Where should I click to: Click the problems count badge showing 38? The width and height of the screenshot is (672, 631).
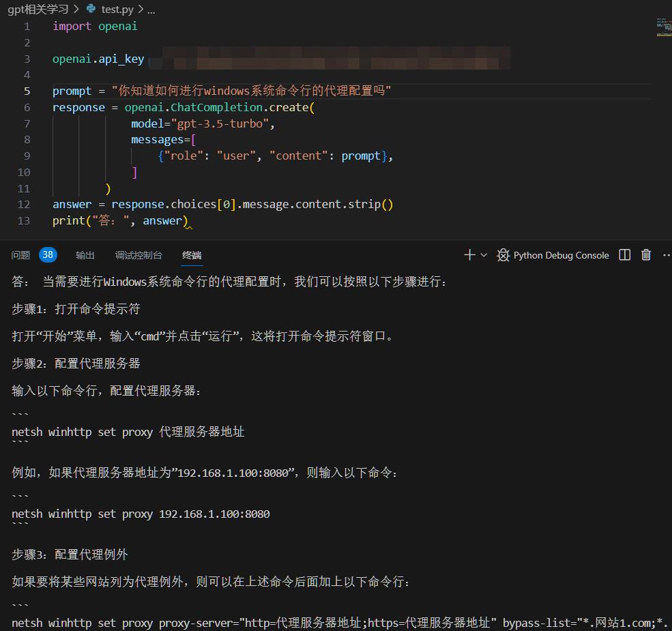47,254
